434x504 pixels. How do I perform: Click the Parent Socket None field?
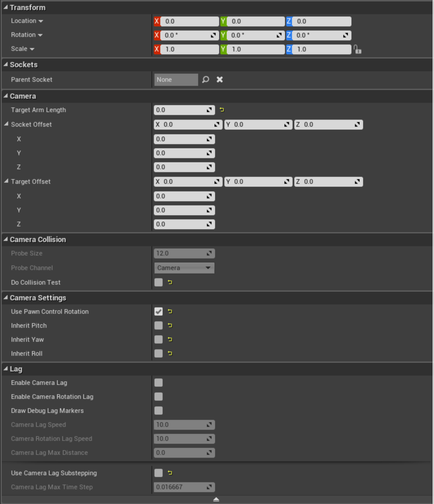tap(176, 80)
